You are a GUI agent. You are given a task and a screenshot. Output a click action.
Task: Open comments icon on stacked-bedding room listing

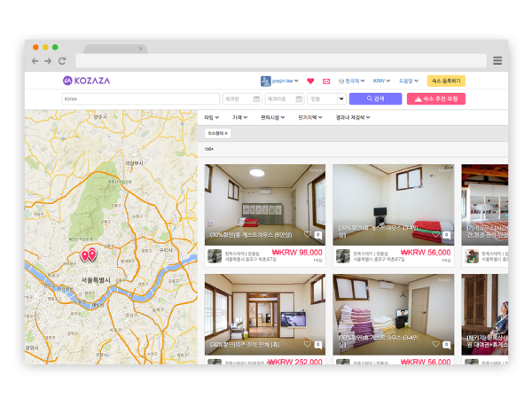coord(447,344)
